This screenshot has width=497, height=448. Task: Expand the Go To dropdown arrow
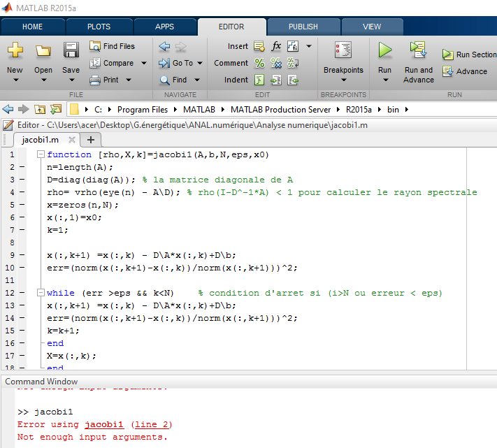coord(200,63)
